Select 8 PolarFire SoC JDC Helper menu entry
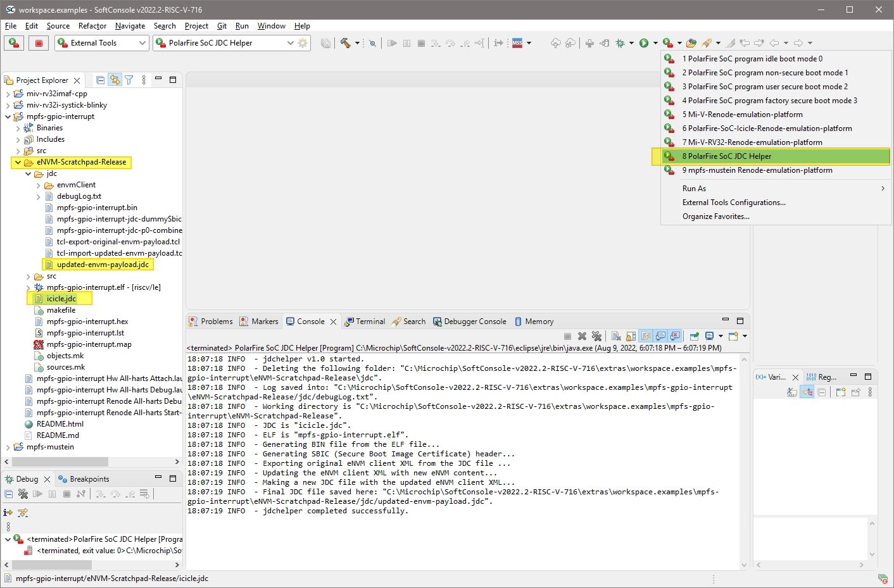894x588 pixels. tap(776, 156)
